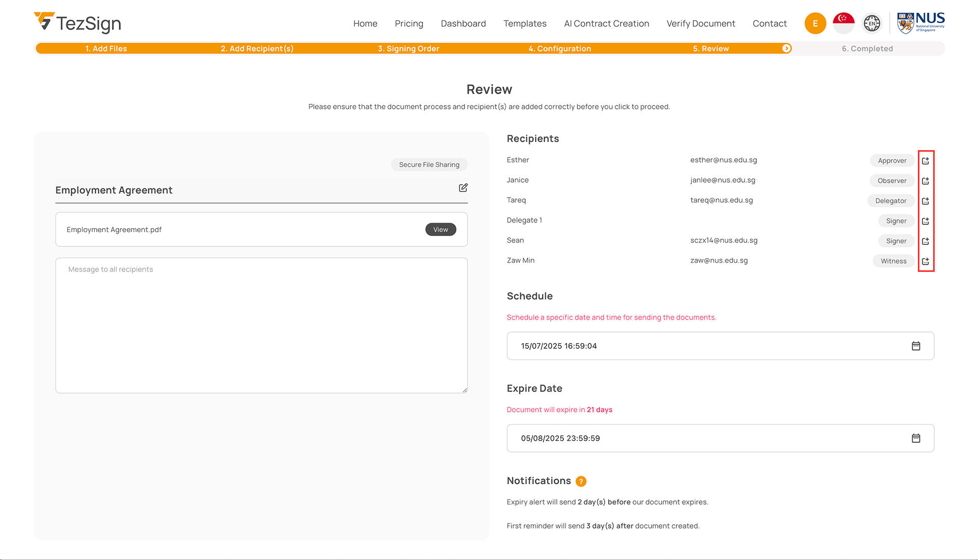Viewport: 978px width, 560px height.
Task: Open the orange E user avatar menu
Action: [x=815, y=23]
